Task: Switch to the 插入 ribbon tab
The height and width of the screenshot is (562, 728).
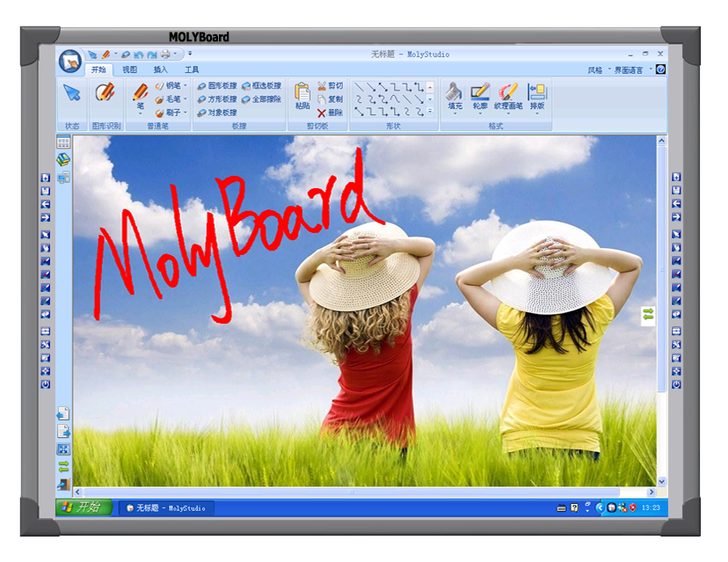Action: (x=160, y=69)
